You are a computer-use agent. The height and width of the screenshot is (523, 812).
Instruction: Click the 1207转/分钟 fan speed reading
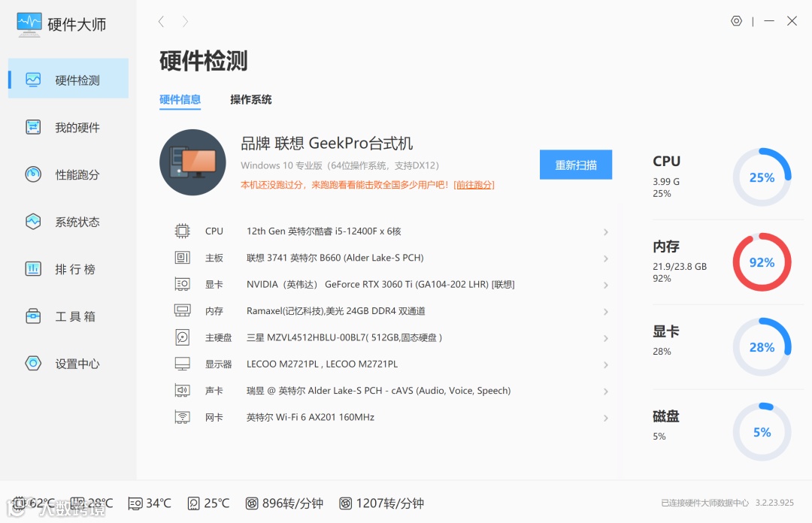pyautogui.click(x=390, y=503)
